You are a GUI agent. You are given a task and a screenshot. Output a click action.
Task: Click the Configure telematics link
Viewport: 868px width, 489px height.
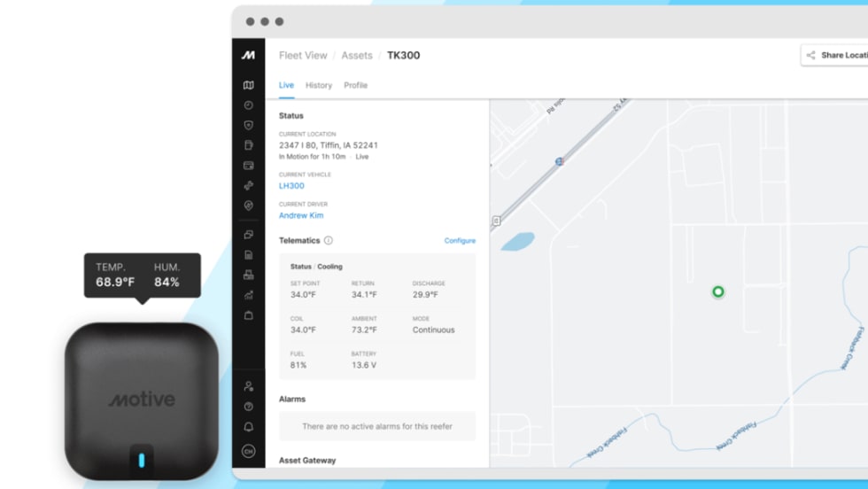(460, 241)
